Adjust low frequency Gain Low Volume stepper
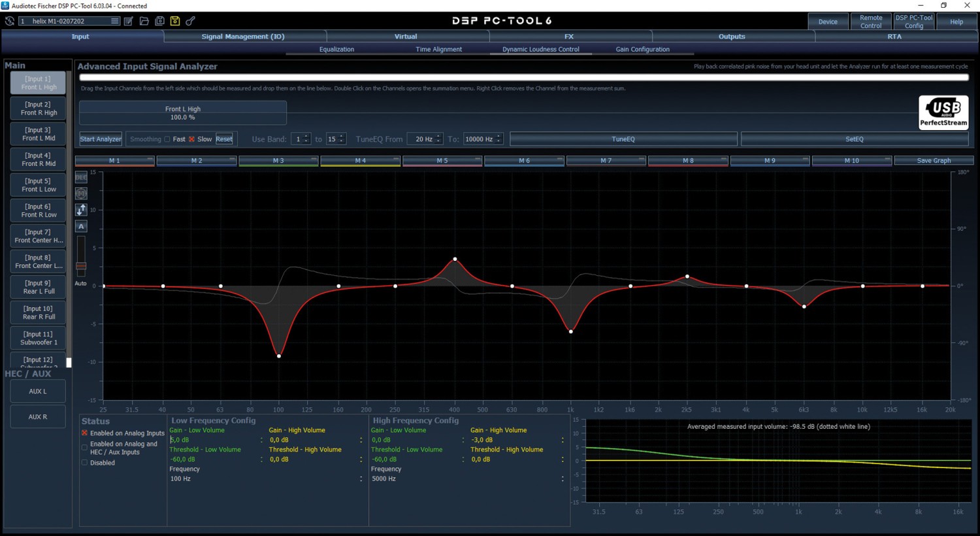This screenshot has height=536, width=980. [261, 440]
